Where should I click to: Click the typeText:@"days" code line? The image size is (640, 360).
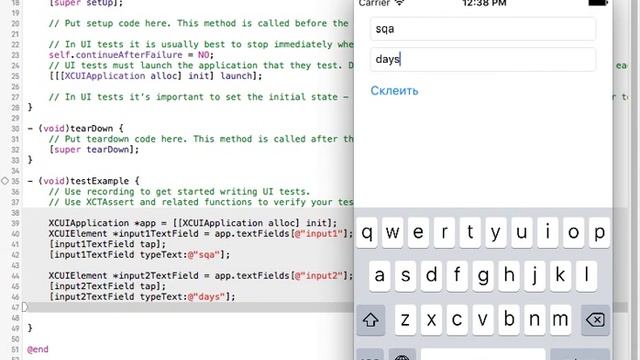point(142,297)
